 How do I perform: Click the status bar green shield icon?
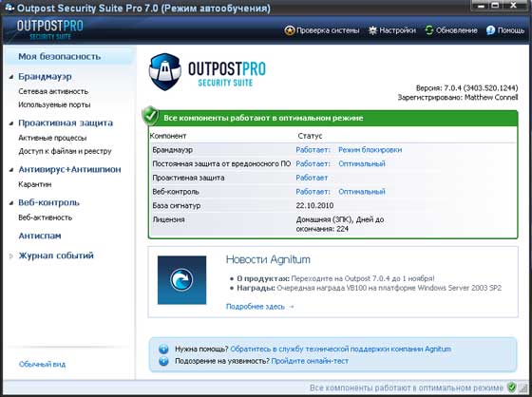click(511, 388)
